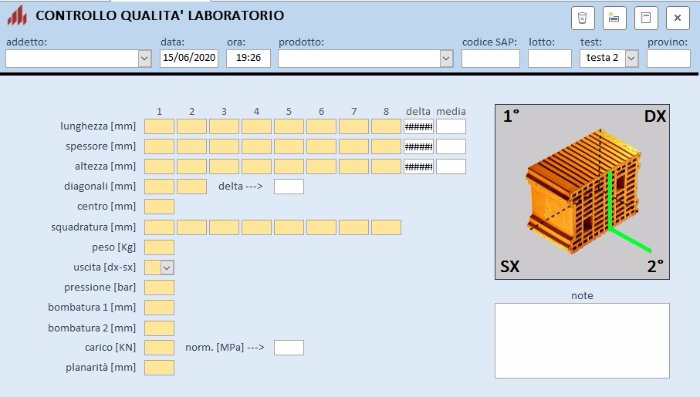700x397 pixels.
Task: Click the new record icon with star
Action: (614, 18)
